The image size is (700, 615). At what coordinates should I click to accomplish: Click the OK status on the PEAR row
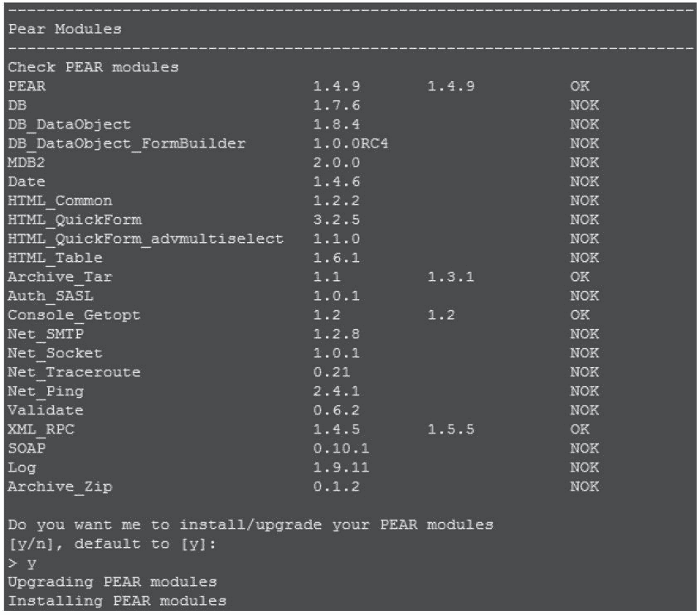click(580, 86)
